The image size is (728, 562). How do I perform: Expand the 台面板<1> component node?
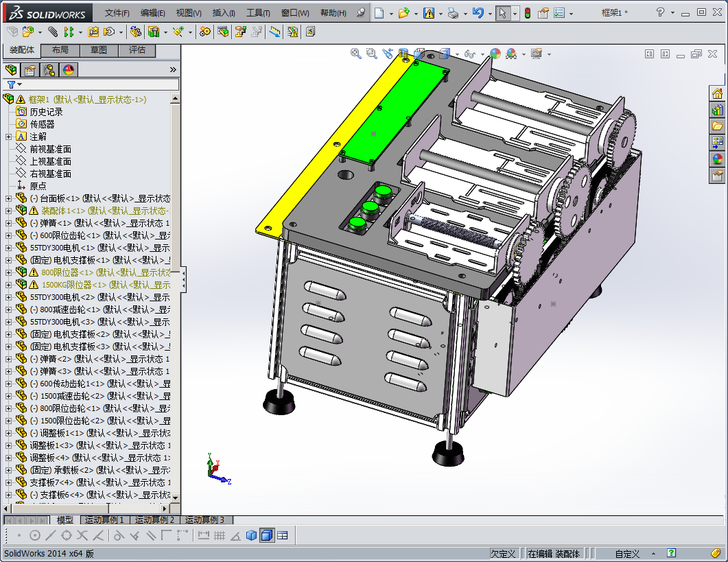8,198
